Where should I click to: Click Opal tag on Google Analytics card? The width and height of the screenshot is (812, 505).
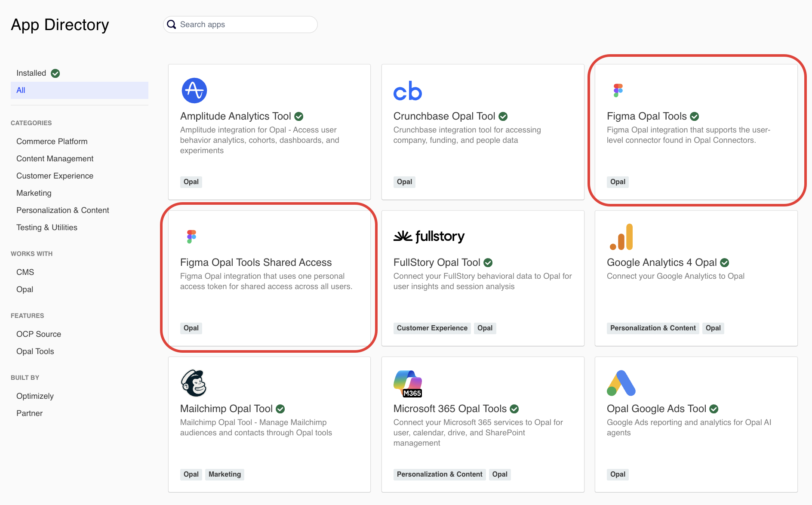click(x=713, y=328)
